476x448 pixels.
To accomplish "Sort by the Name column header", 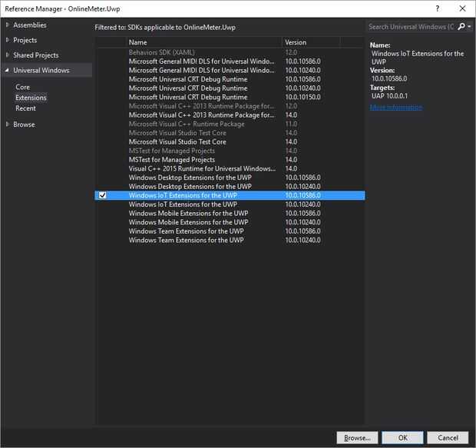I will click(x=203, y=42).
